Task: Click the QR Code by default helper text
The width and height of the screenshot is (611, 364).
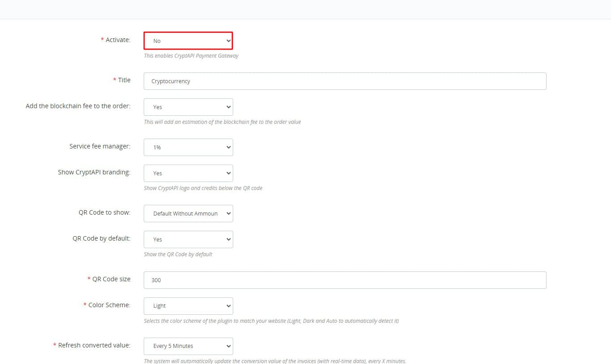Action: 177,254
